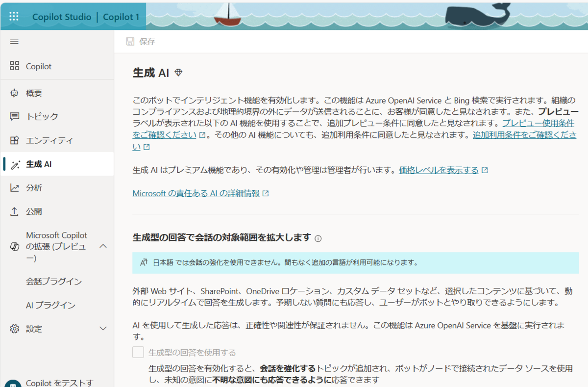588x387 pixels.
Task: Click the Microsoft Copilot extension icon
Action: tap(15, 246)
